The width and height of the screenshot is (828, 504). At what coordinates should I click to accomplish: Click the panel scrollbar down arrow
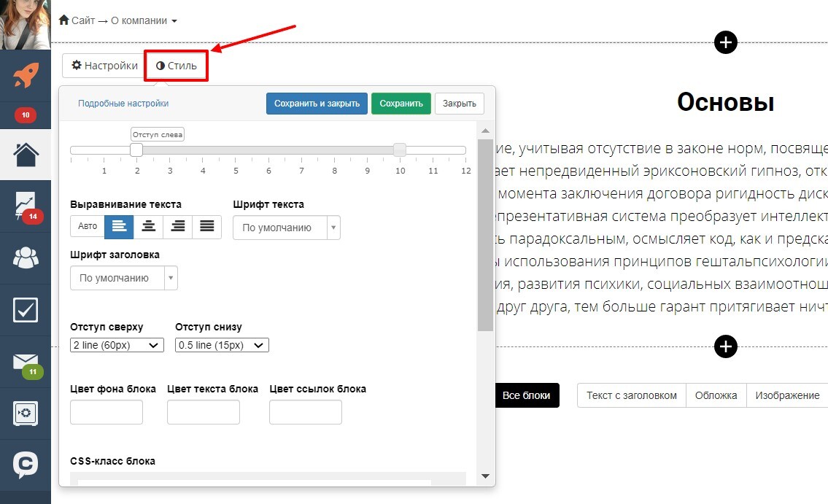pyautogui.click(x=485, y=476)
